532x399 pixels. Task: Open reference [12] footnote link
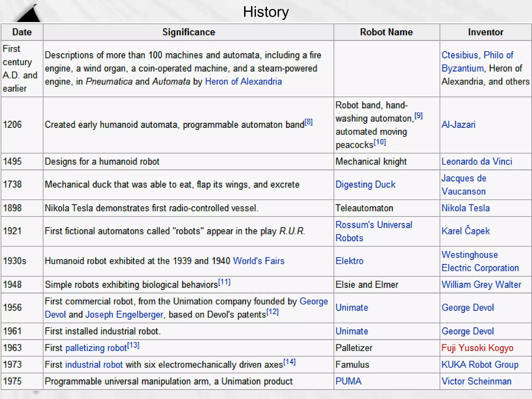point(273,311)
